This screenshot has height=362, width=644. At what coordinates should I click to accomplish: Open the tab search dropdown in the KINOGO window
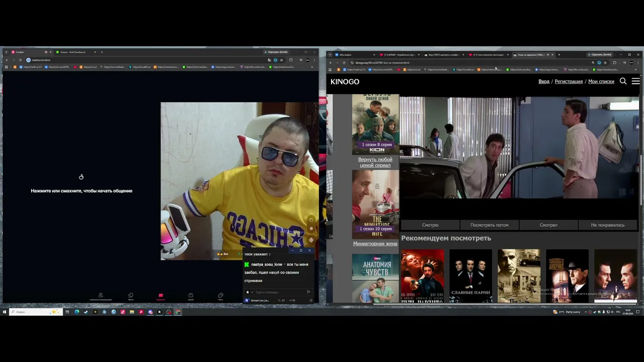click(330, 55)
